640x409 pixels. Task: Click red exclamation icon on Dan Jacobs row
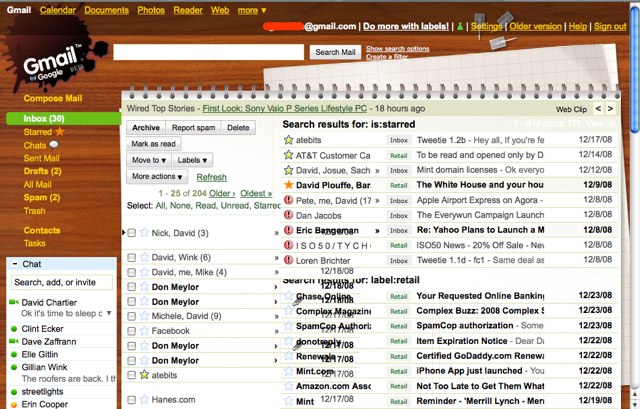(x=289, y=215)
